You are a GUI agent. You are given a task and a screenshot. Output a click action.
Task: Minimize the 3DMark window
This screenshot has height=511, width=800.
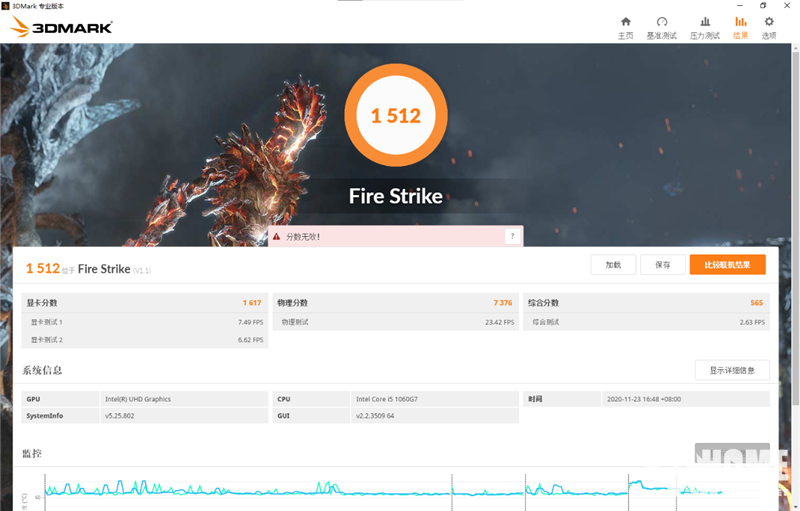tap(740, 6)
